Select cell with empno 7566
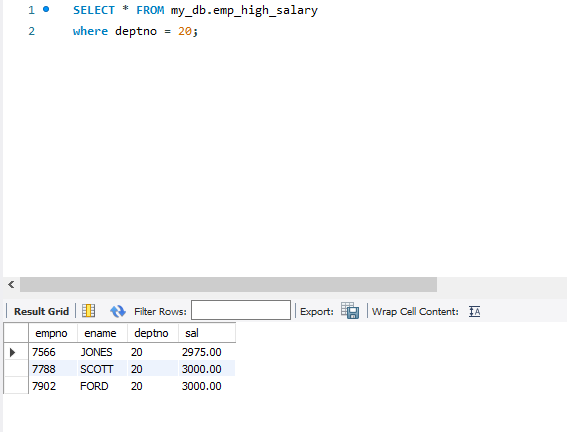Image resolution: width=567 pixels, height=432 pixels. 53,352
